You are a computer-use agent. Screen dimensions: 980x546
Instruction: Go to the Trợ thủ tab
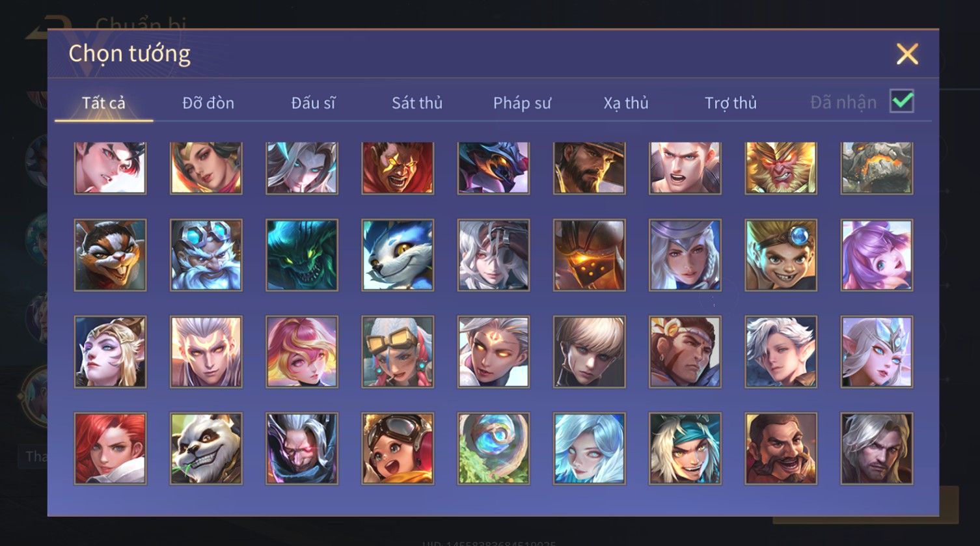pyautogui.click(x=731, y=103)
